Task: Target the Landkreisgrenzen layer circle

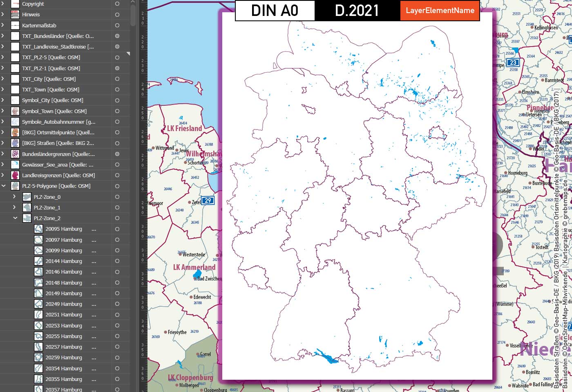Action: click(x=117, y=175)
